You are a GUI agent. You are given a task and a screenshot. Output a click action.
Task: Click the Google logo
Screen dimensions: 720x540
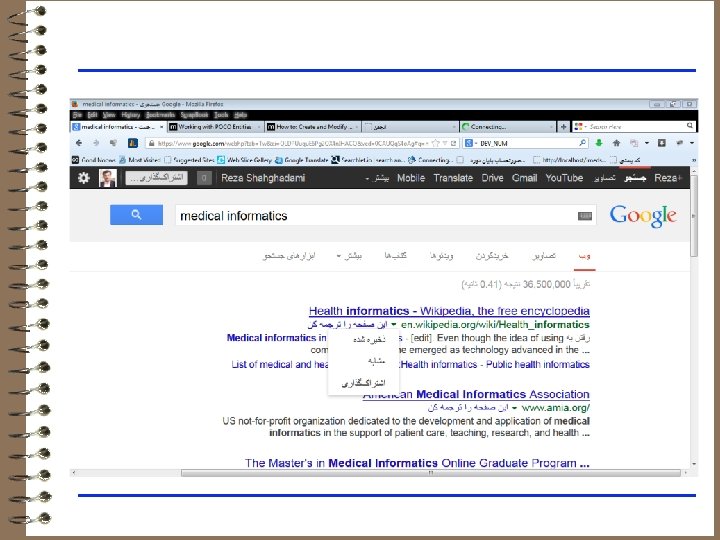point(643,216)
